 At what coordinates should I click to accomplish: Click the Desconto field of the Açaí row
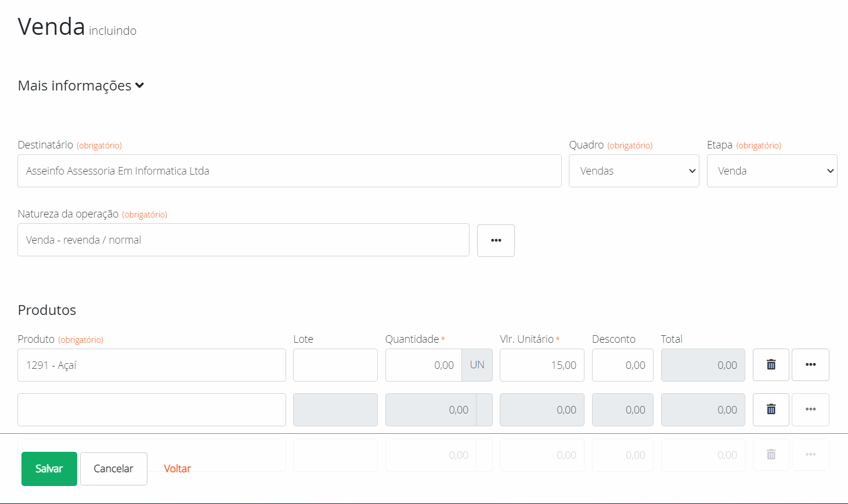622,365
